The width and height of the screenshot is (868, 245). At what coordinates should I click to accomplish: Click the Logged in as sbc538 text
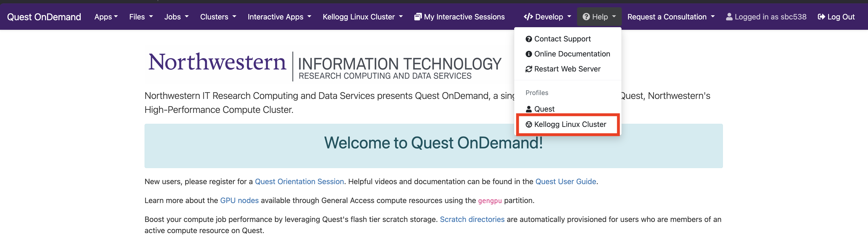(x=770, y=17)
